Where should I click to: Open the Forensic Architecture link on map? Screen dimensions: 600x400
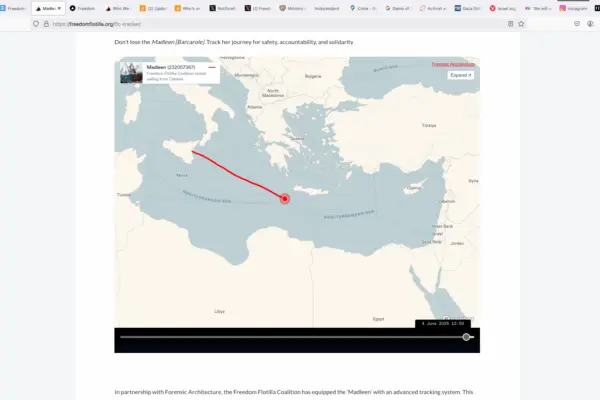click(x=453, y=64)
